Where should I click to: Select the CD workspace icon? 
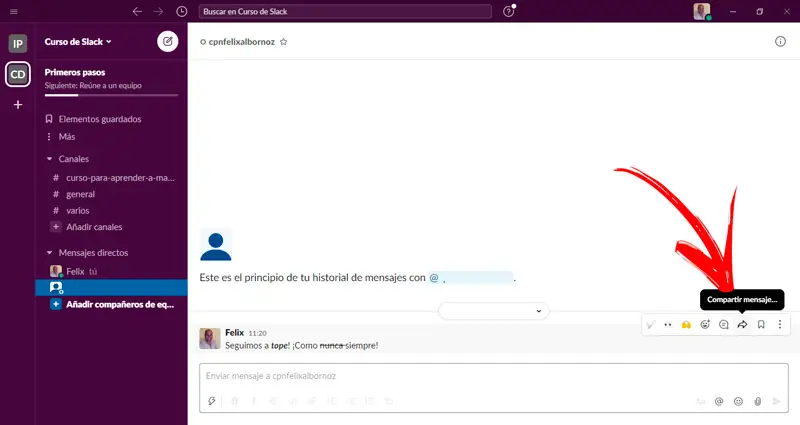click(x=18, y=74)
